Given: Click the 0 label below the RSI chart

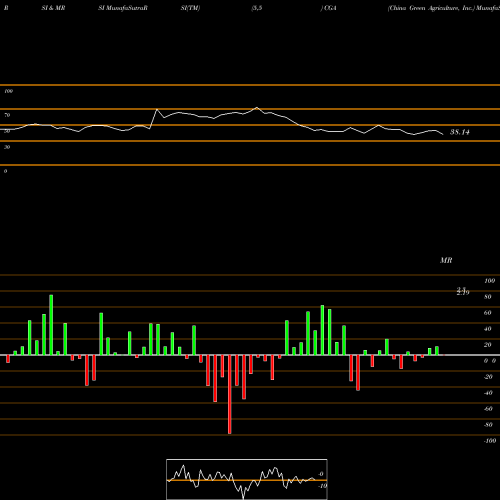Looking at the screenshot, I should pos(5,171).
